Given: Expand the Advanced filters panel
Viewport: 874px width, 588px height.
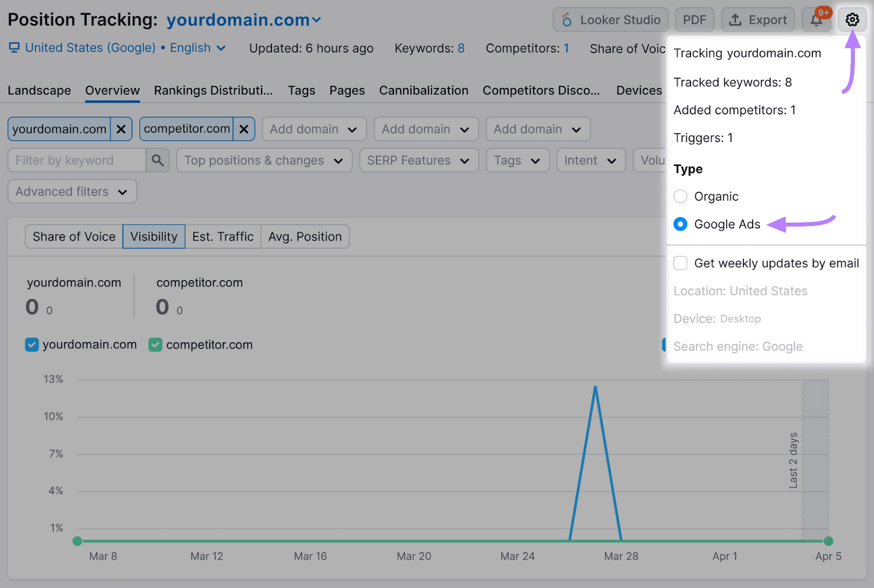Looking at the screenshot, I should [x=72, y=191].
